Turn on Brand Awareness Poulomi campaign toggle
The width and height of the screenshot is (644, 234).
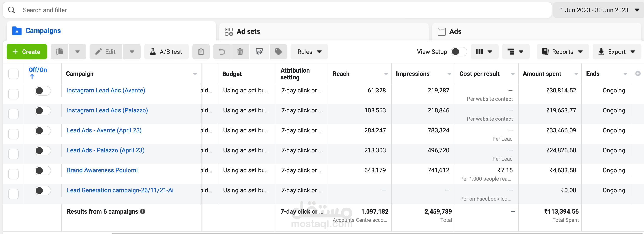[43, 171]
